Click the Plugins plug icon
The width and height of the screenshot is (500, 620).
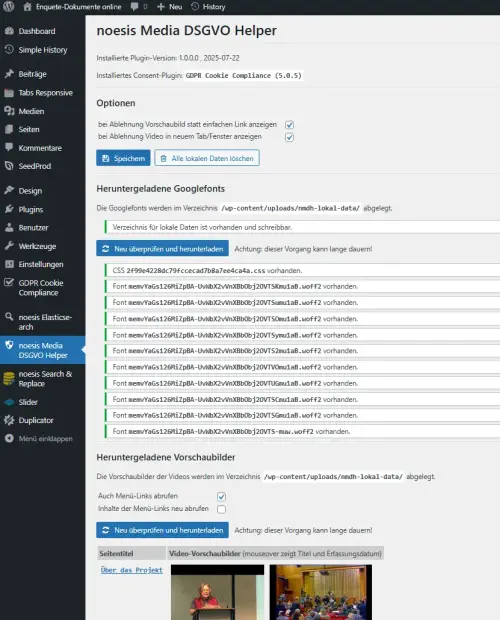click(x=9, y=209)
